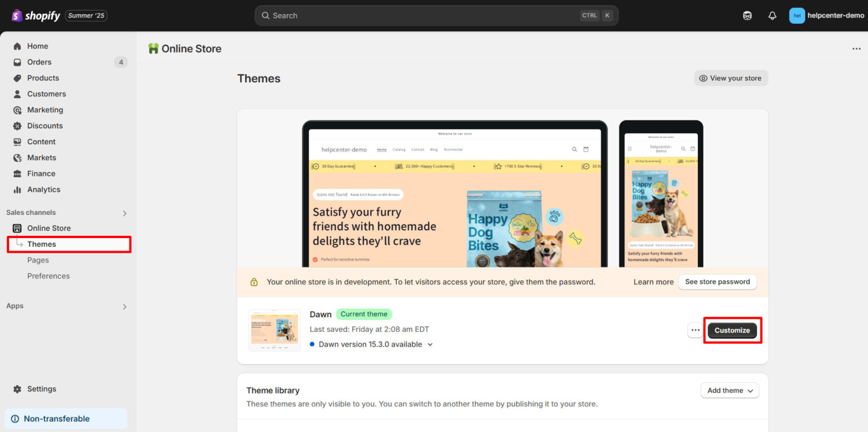The height and width of the screenshot is (432, 868).
Task: Open the three-dot menu next to Customize
Action: tap(695, 330)
